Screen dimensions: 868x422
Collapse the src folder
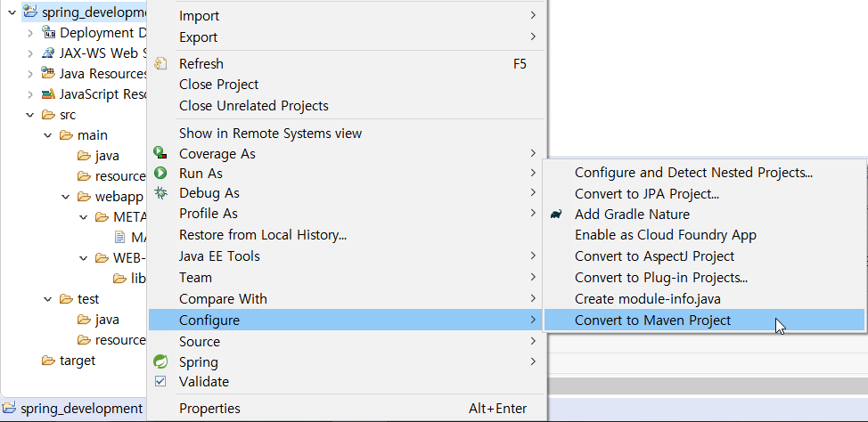pos(30,115)
